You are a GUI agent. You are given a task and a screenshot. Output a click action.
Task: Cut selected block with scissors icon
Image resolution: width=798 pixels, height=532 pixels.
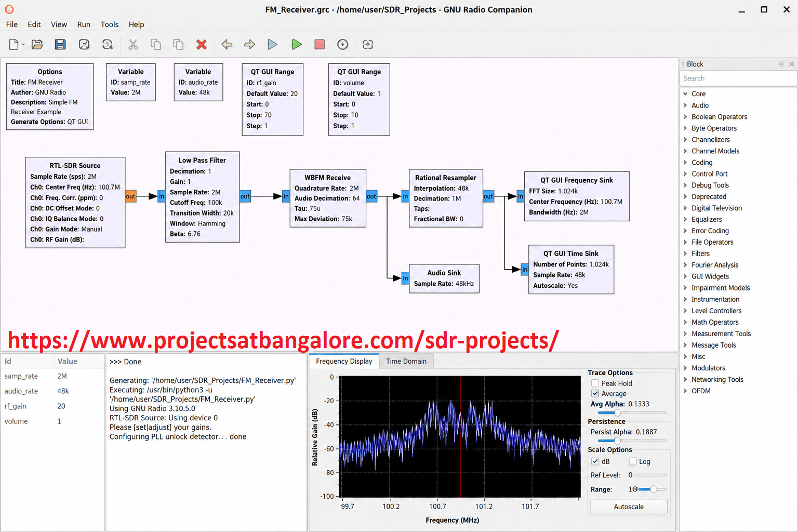click(134, 45)
